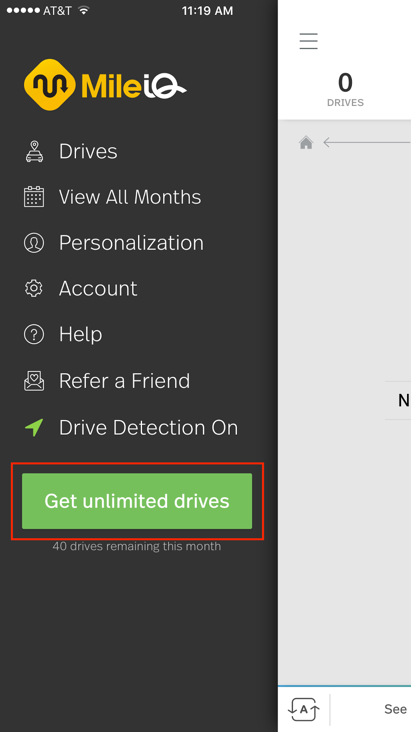Tap the home icon on drive card
The width and height of the screenshot is (411, 732).
[306, 142]
